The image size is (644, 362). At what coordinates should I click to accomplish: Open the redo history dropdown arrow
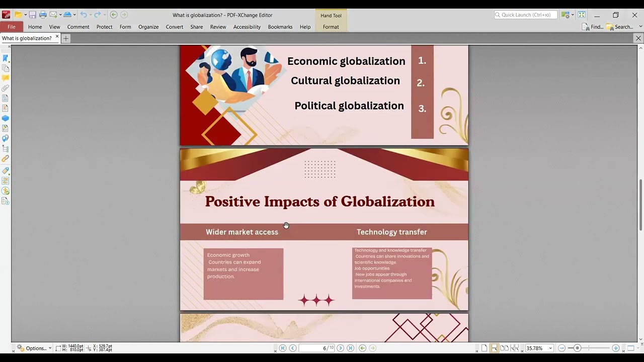click(x=104, y=15)
